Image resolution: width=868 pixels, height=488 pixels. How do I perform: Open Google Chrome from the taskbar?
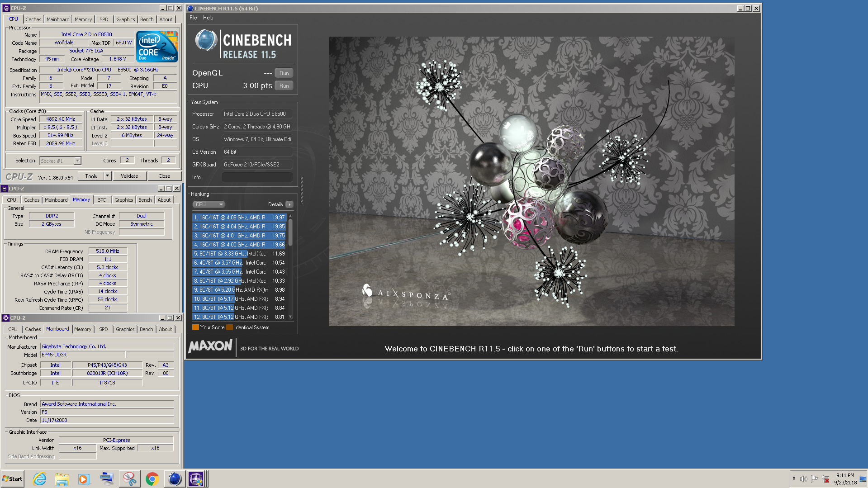(152, 479)
